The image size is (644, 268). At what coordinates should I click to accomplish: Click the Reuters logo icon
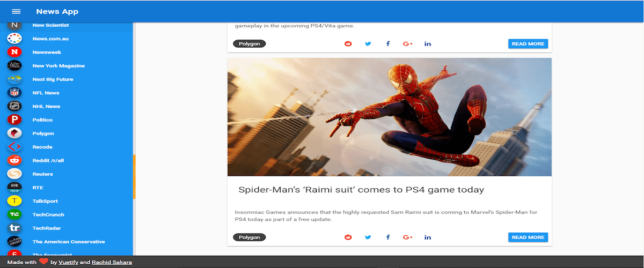[14, 174]
